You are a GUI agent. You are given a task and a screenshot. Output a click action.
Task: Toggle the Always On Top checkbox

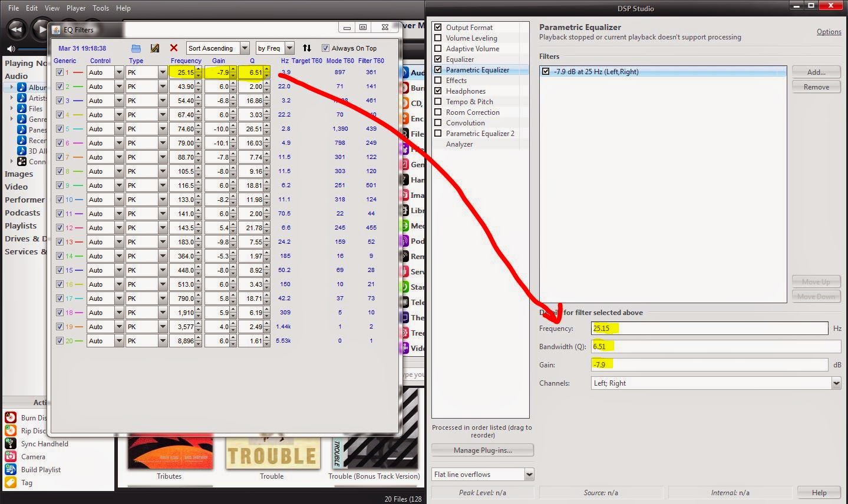click(x=325, y=48)
